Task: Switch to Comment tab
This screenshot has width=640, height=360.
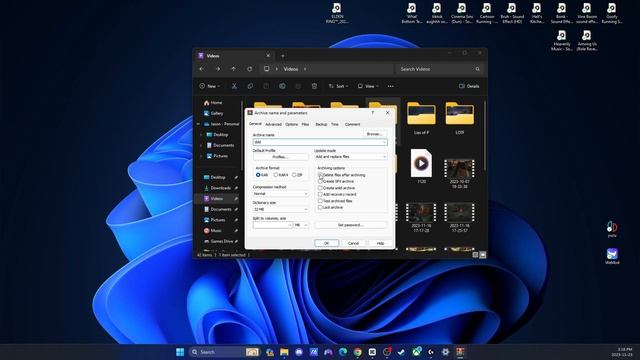Action: [352, 124]
